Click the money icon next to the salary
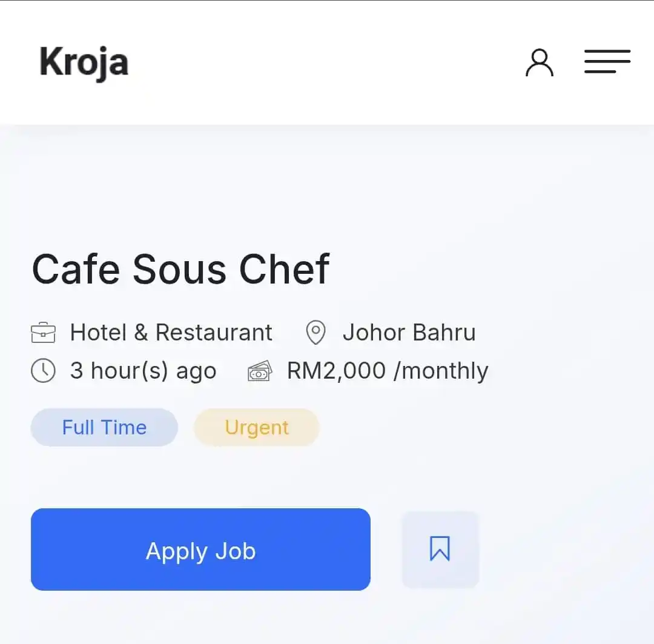Viewport: 654px width, 644px height. pyautogui.click(x=259, y=370)
